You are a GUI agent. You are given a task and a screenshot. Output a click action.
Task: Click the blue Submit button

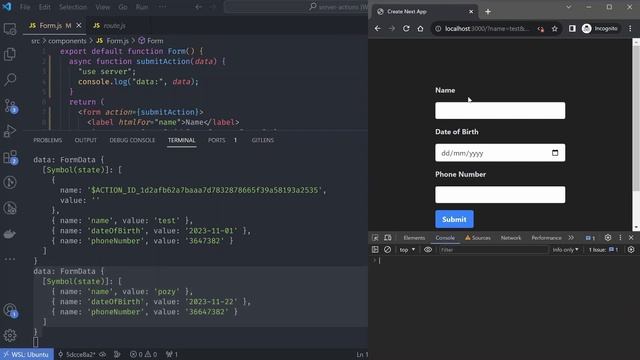coord(454,219)
